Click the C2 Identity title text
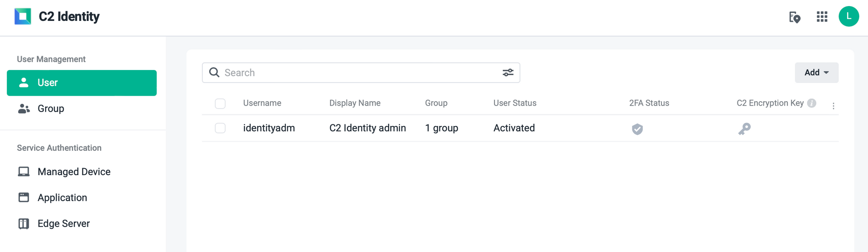The width and height of the screenshot is (868, 252). click(x=69, y=17)
